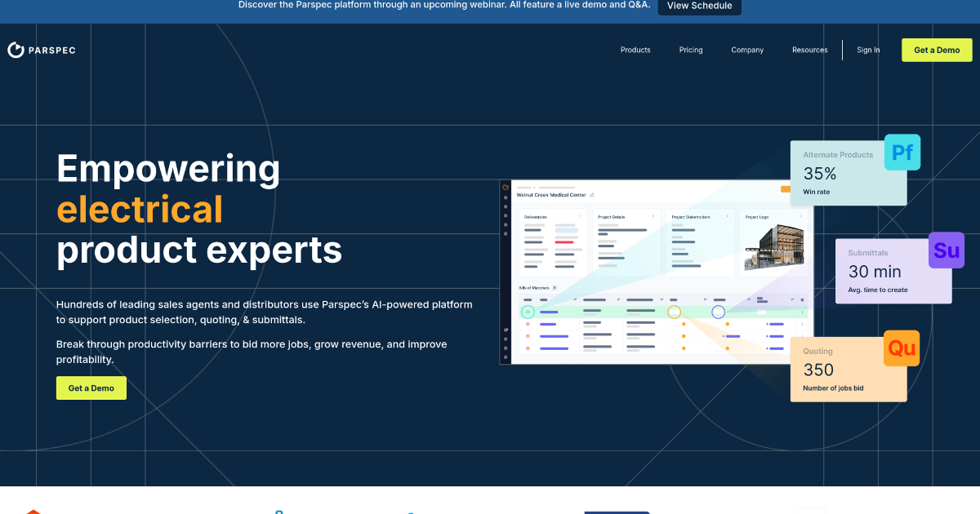This screenshot has height=514, width=980.
Task: Click the purple Su Submittals badge icon
Action: 946,250
